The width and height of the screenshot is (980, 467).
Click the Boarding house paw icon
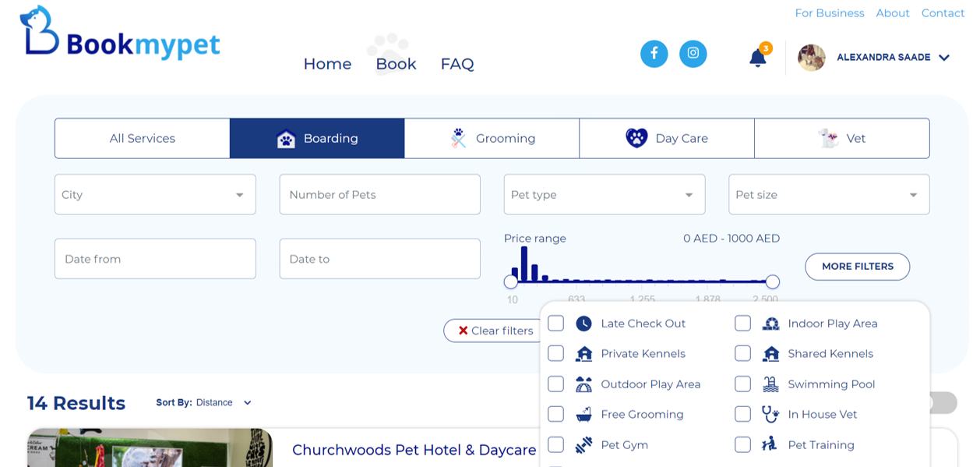coord(286,139)
